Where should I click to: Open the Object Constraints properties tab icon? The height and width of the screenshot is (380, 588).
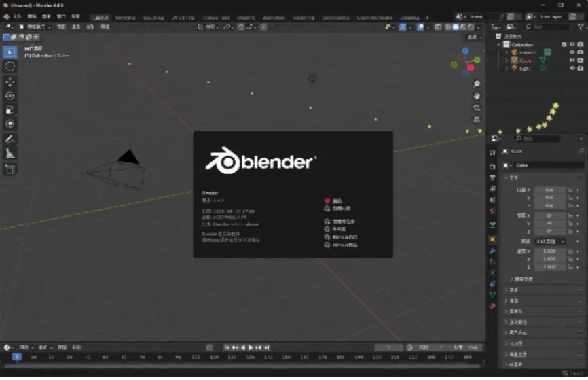[492, 284]
